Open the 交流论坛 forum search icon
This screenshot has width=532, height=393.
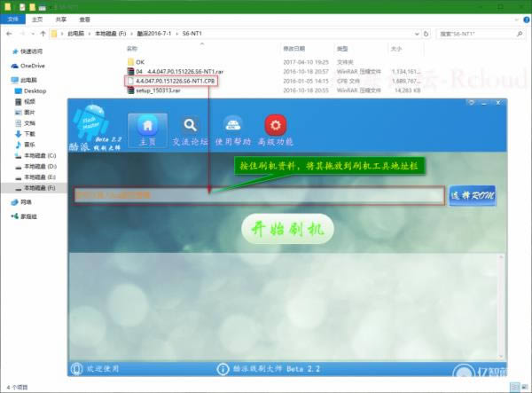point(190,126)
